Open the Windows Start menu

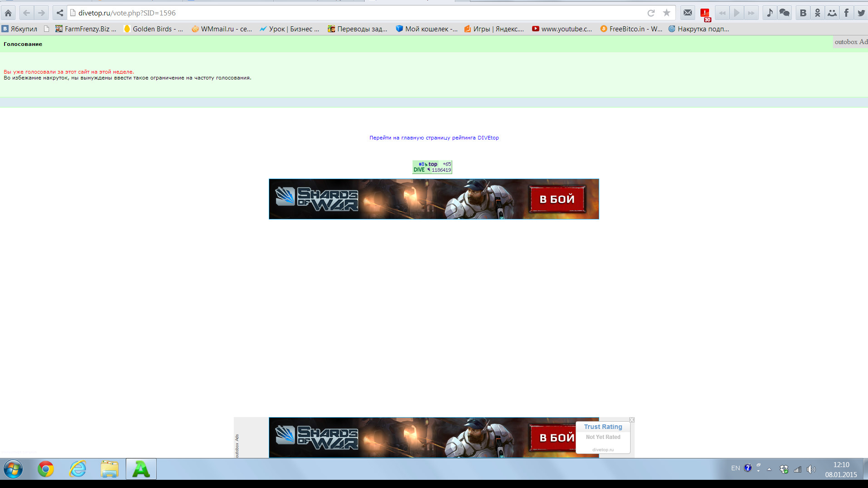pyautogui.click(x=13, y=469)
